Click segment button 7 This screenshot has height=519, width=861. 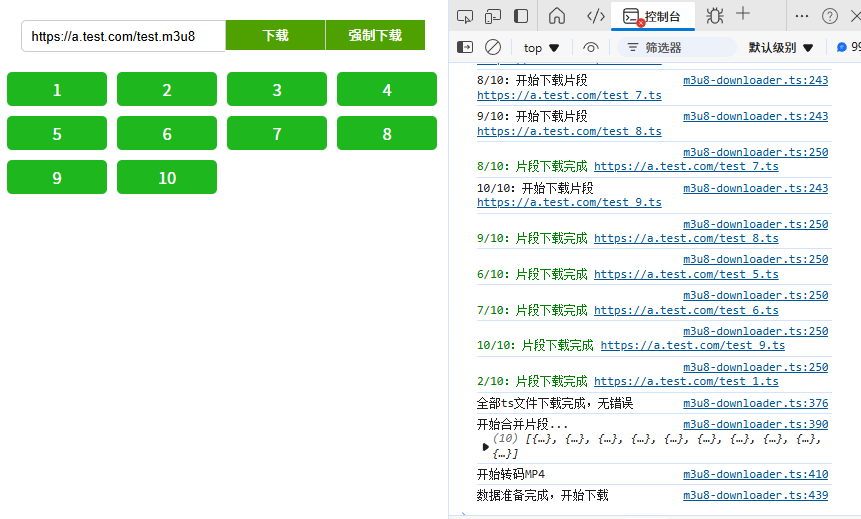coord(277,133)
